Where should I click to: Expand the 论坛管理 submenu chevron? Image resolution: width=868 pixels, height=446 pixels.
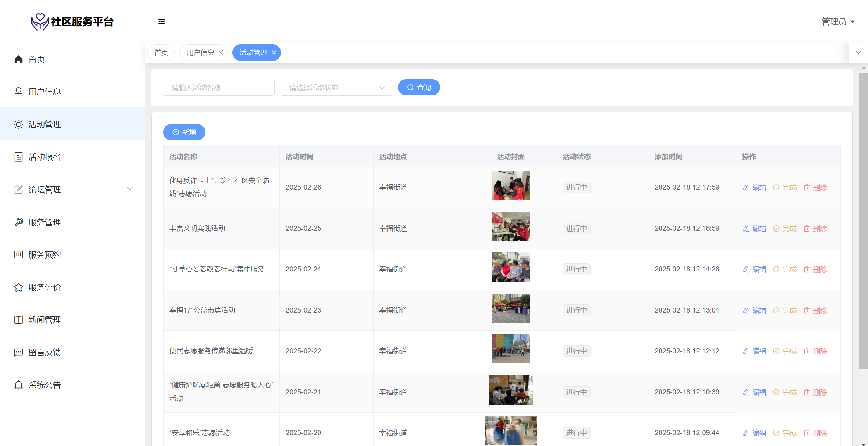pyautogui.click(x=130, y=189)
